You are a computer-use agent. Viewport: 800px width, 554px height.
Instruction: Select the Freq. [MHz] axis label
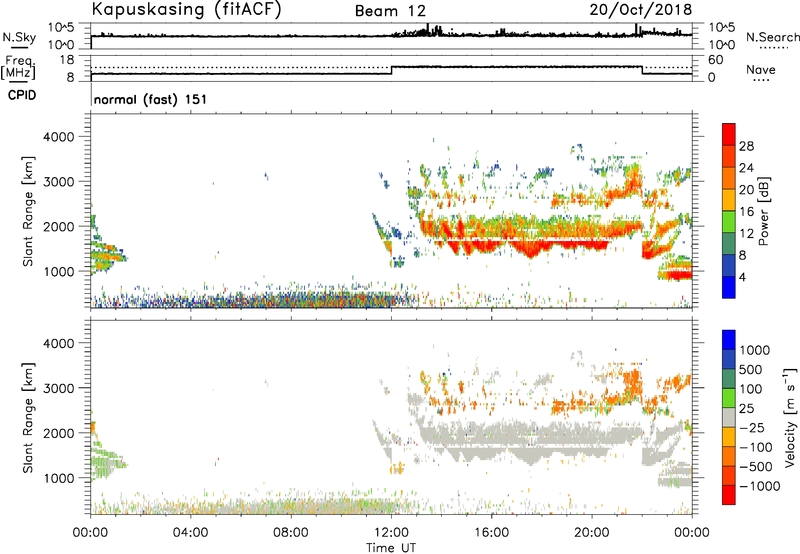18,67
